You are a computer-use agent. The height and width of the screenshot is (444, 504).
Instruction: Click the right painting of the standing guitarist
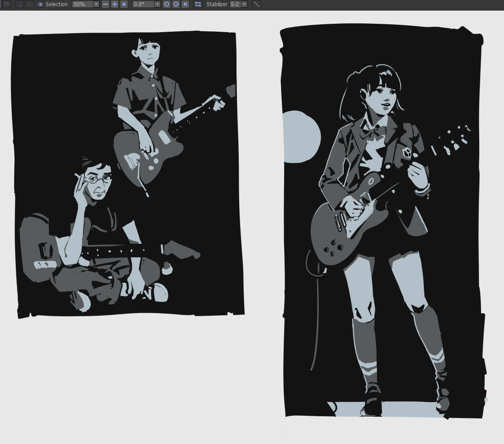[x=383, y=222]
